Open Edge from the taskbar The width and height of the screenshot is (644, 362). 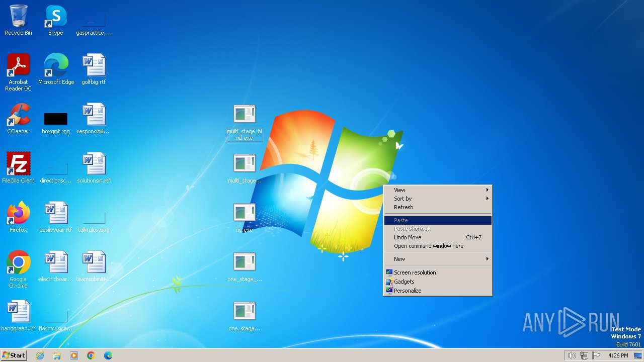click(x=108, y=355)
